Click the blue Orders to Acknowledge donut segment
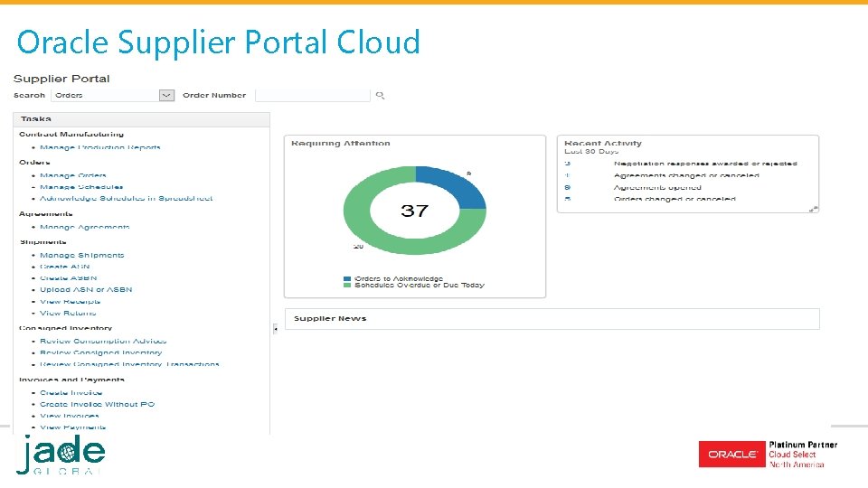868x488 pixels. coord(457,185)
